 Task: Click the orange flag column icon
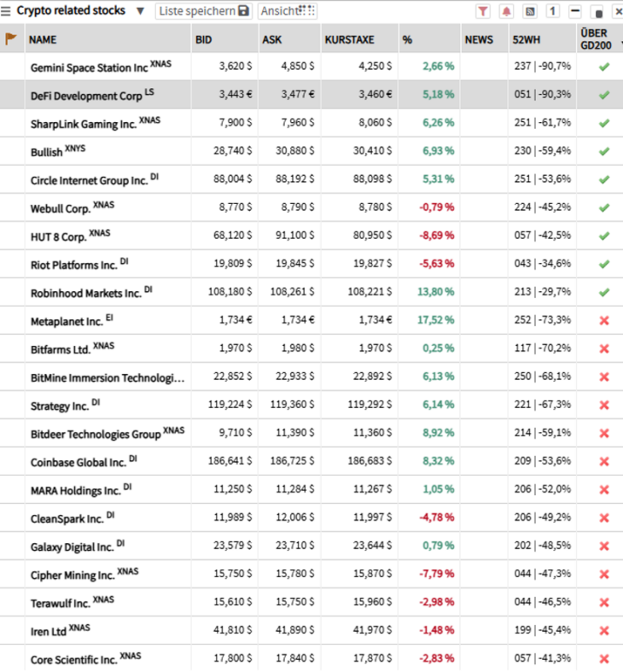(11, 39)
